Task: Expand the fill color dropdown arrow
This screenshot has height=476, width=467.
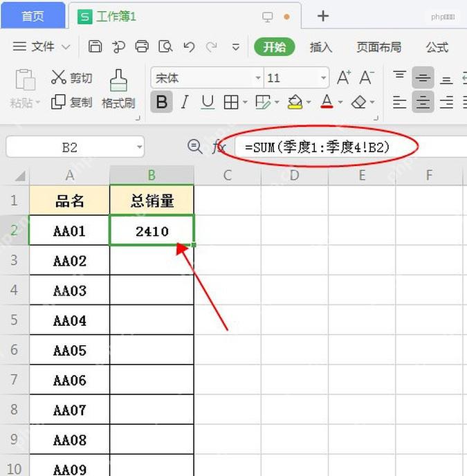Action: tap(309, 102)
